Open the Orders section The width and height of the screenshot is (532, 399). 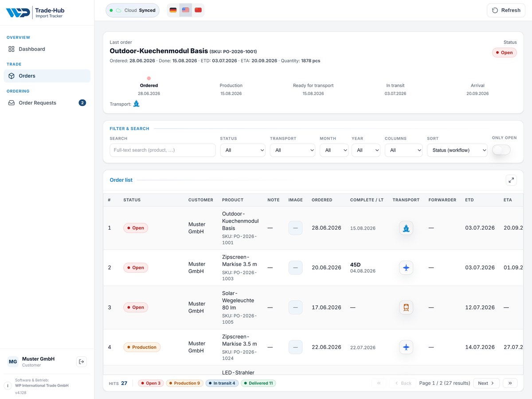tap(47, 76)
